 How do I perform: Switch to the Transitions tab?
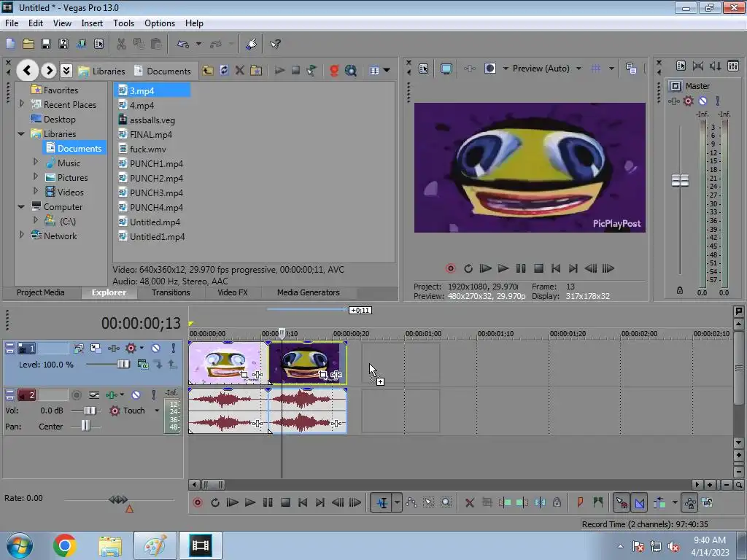click(x=171, y=292)
